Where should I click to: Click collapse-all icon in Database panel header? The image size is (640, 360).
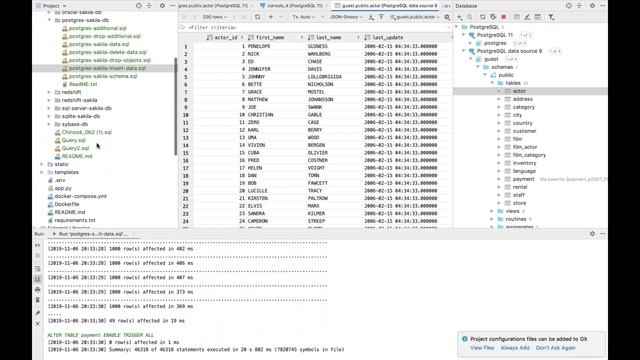[579, 6]
